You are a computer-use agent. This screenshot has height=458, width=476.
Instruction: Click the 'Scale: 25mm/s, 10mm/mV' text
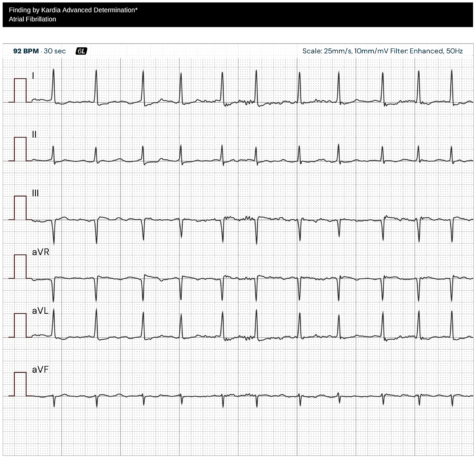[x=345, y=51]
